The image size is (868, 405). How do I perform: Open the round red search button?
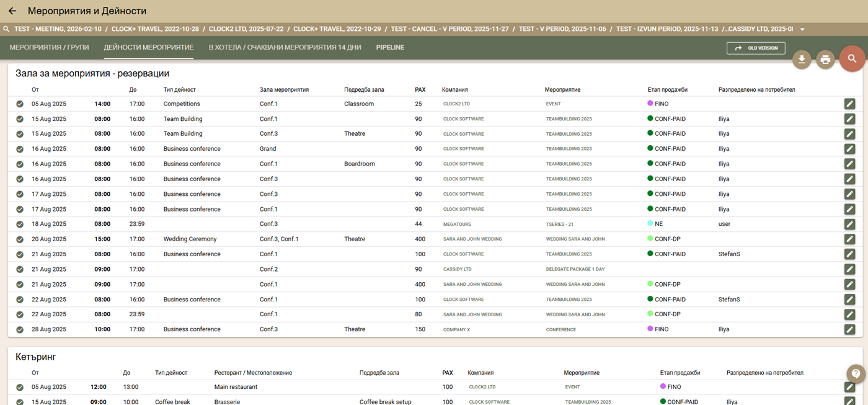tap(852, 58)
